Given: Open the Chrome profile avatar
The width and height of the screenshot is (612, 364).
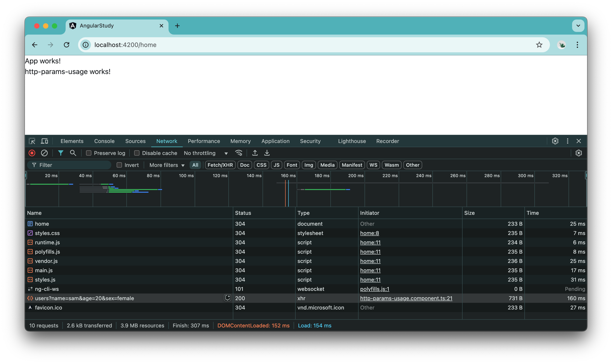Looking at the screenshot, I should click(x=561, y=45).
